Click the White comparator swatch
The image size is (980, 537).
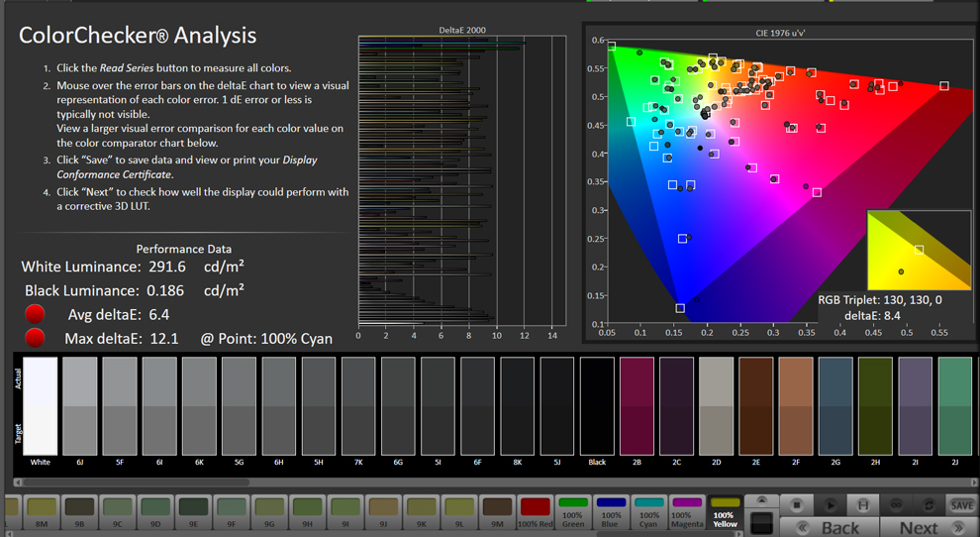(40, 406)
